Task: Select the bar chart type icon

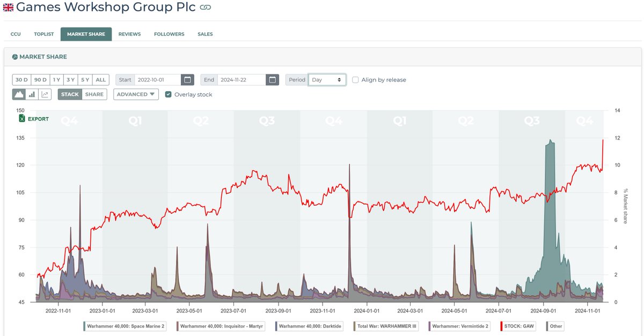Action: click(x=32, y=94)
